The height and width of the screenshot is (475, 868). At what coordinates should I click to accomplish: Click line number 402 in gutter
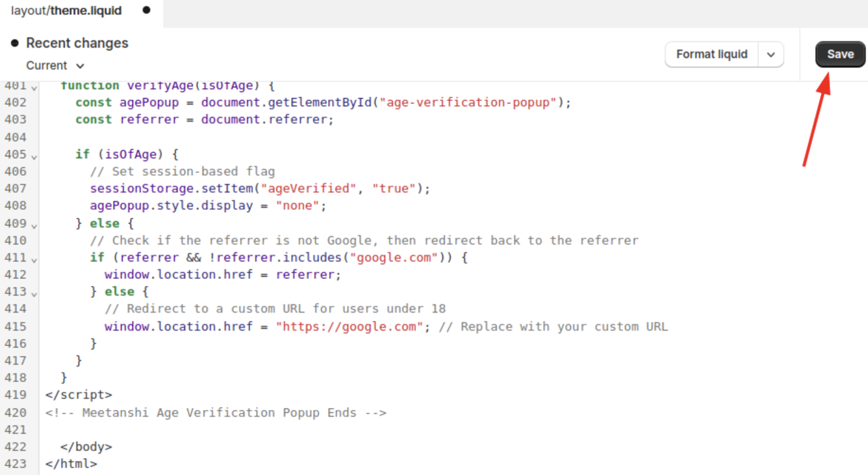[x=15, y=103]
